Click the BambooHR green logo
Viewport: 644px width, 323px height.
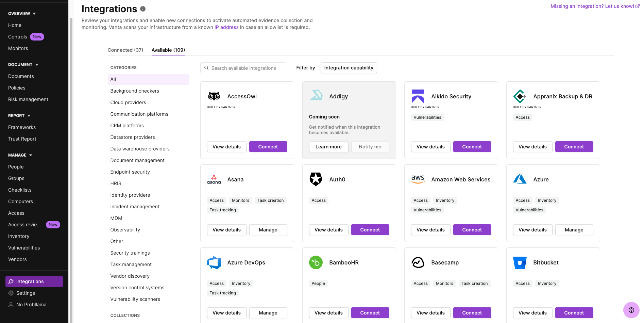coord(316,262)
